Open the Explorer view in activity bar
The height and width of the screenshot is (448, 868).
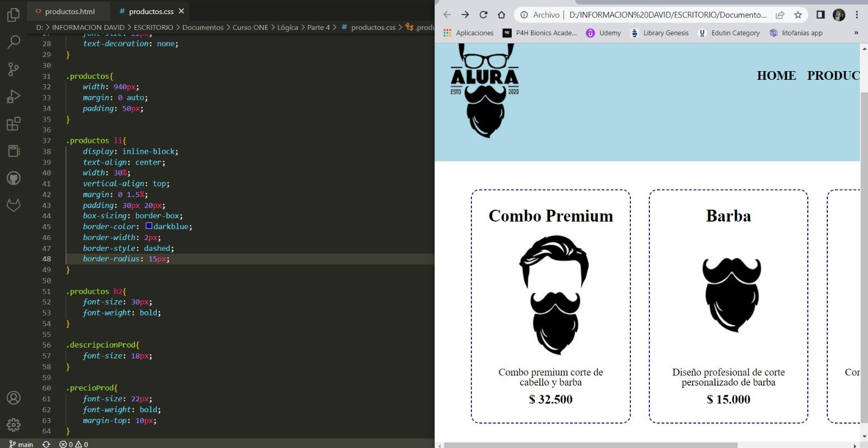coord(14,15)
